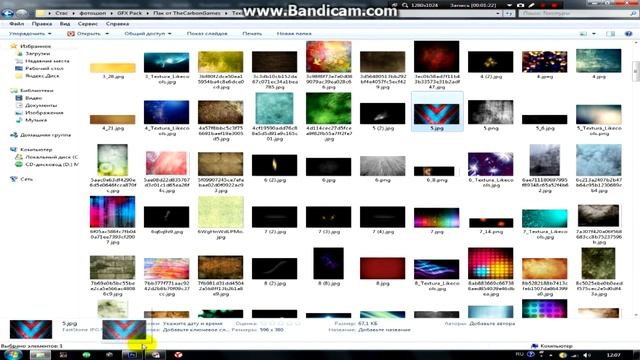Open Загрузки in Favorites sidebar
This screenshot has width=640, height=360.
38,53
